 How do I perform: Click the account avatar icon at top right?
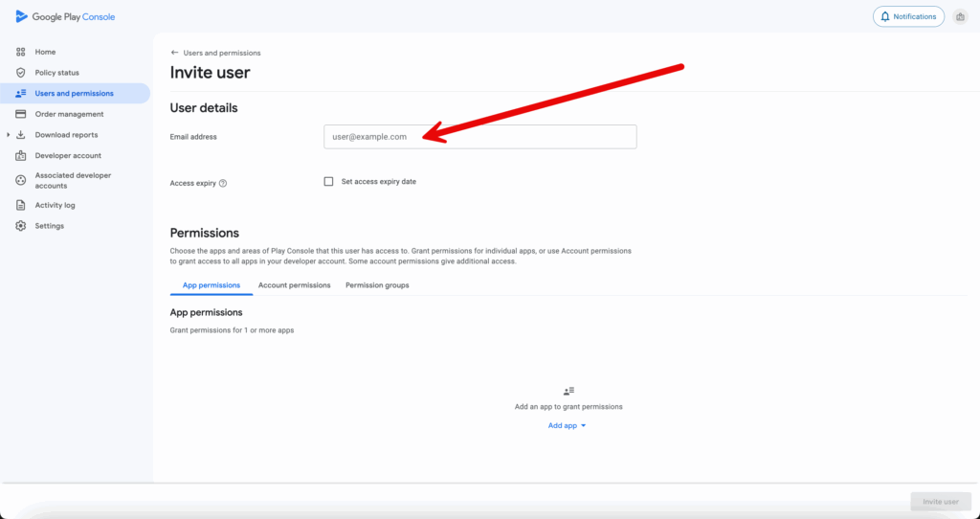(961, 17)
